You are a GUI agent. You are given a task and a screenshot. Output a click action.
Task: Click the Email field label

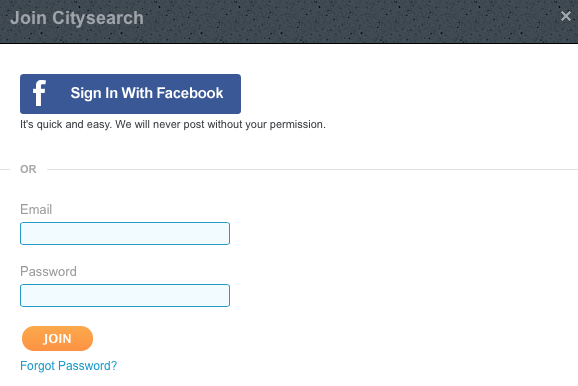point(36,209)
